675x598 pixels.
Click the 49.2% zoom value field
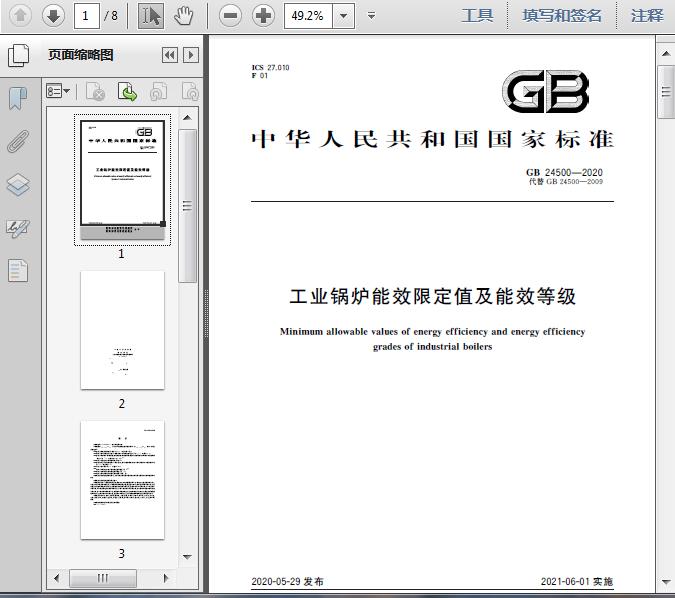coord(308,16)
